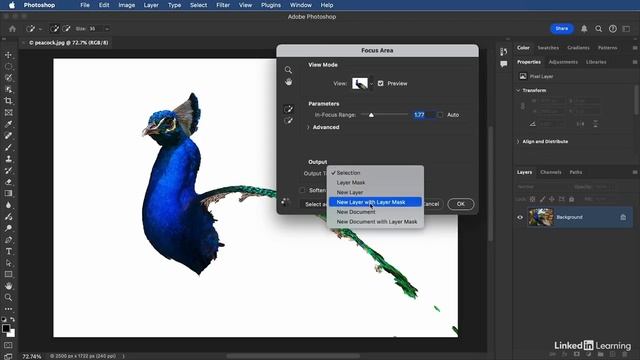Choose the Focus Area Add tool in the dialog
This screenshot has height=360, width=640.
click(x=289, y=109)
